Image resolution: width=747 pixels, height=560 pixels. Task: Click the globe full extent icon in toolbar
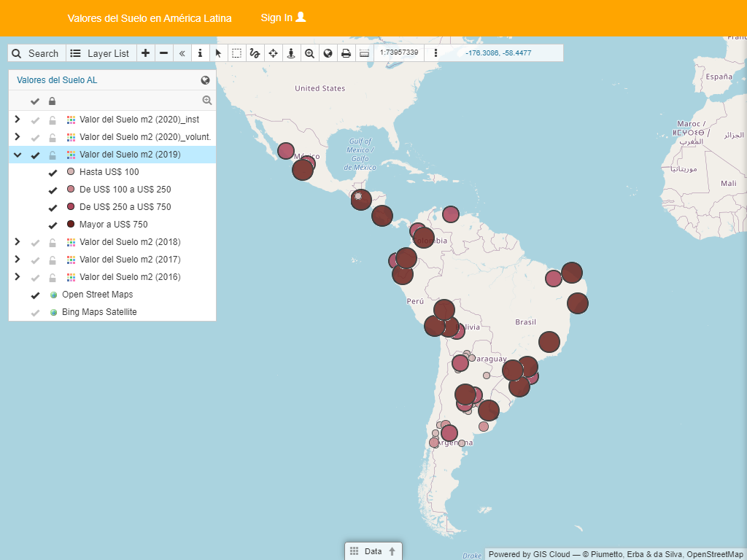coord(328,53)
